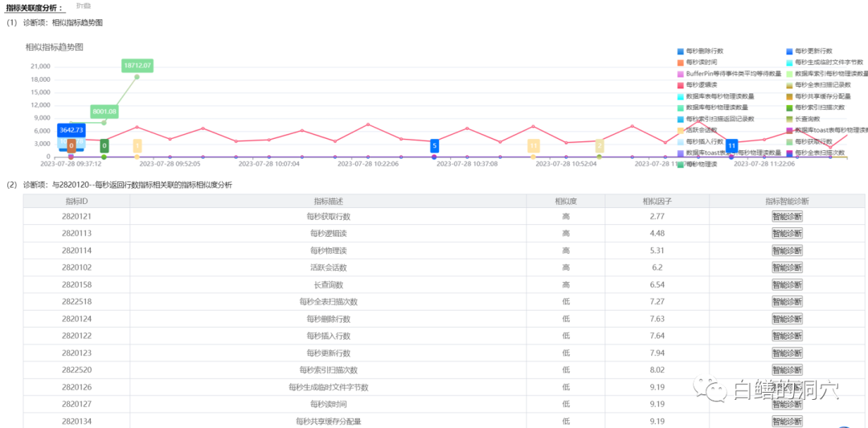Click the 每秒更新行数 legend color swatch
The image size is (868, 428).
tap(790, 51)
